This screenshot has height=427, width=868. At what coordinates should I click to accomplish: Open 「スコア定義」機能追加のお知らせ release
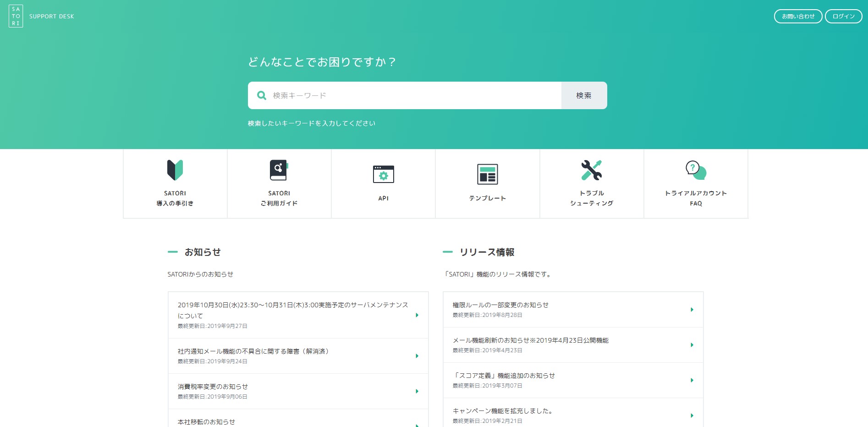click(x=573, y=380)
